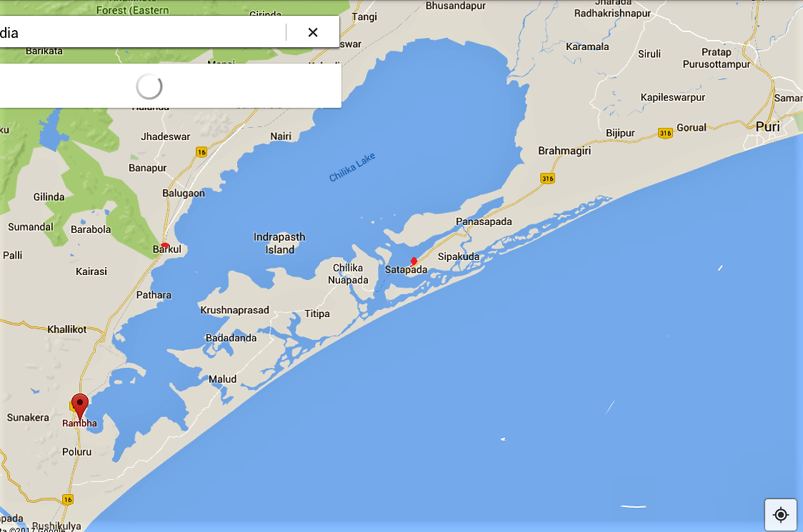Click the red marker above Barkul
This screenshot has height=532, width=803.
(x=165, y=245)
